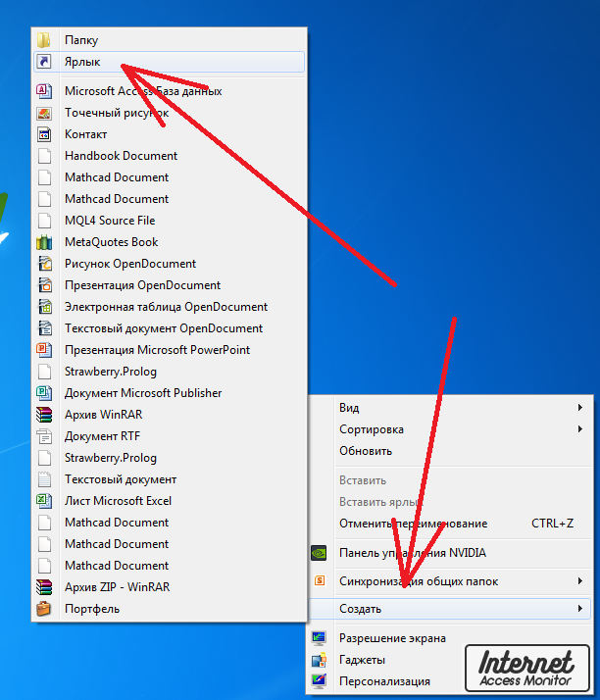
Task: Click the Microsoft Publisher document icon
Action: tap(44, 393)
